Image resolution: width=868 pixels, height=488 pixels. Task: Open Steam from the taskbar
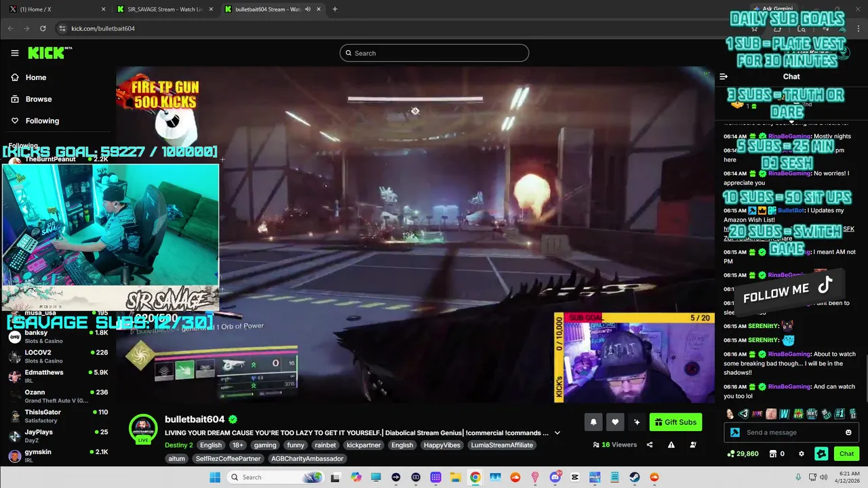tap(634, 477)
